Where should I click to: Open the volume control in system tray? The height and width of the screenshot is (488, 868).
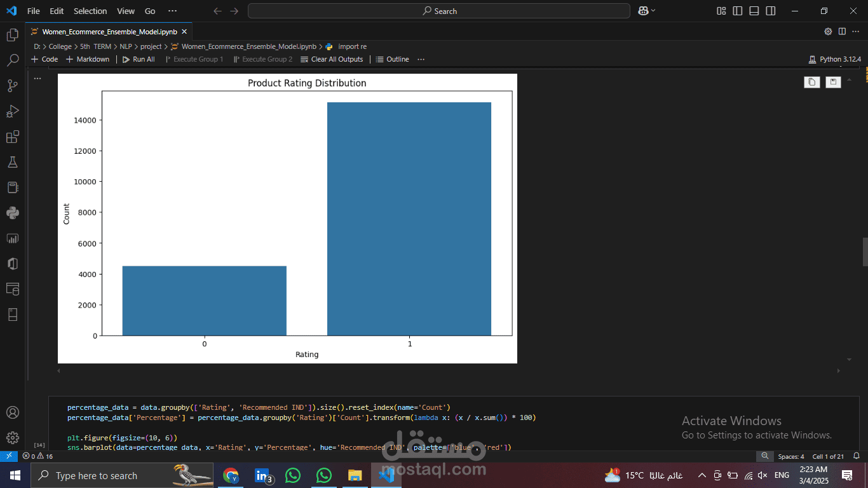click(x=763, y=475)
